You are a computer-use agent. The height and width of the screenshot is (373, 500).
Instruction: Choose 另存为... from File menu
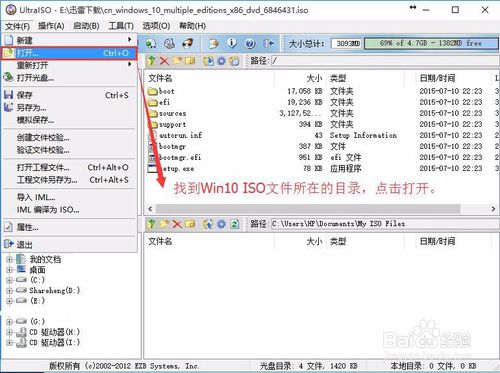pos(69,108)
